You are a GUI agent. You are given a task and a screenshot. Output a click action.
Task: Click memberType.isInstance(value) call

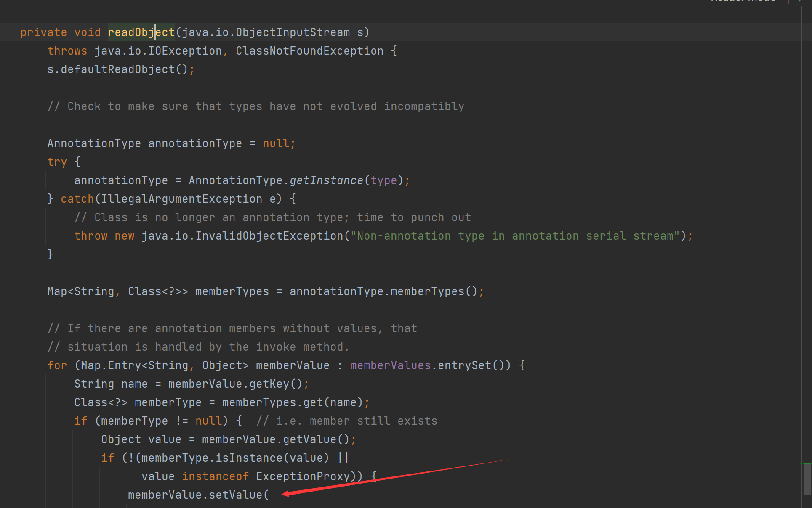click(235, 458)
